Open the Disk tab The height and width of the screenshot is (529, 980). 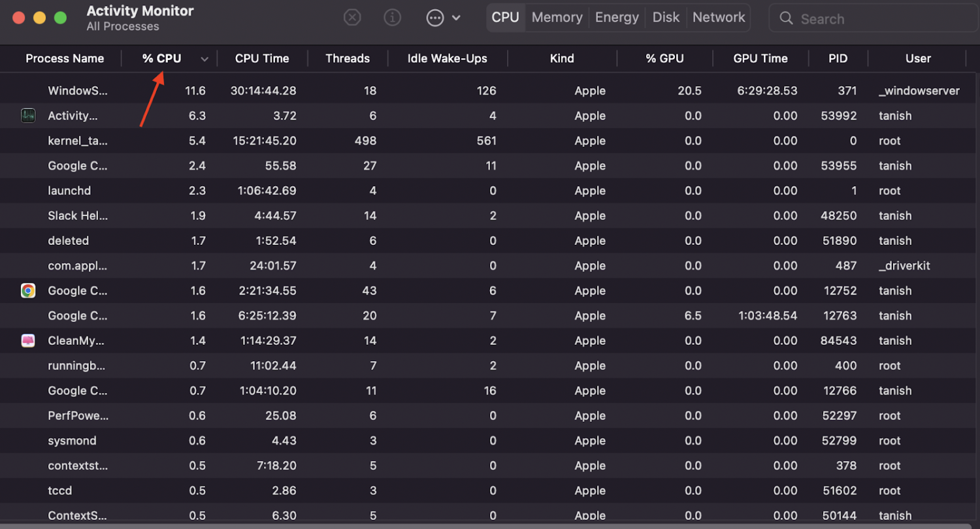click(x=666, y=18)
